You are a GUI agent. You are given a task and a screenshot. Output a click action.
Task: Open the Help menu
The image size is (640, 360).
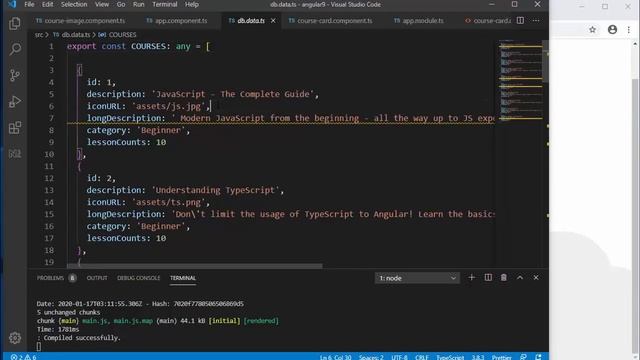tap(191, 4)
